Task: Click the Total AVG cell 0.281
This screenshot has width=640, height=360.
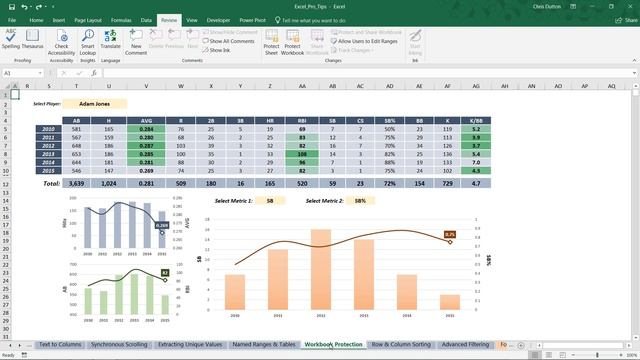Action: pyautogui.click(x=146, y=184)
